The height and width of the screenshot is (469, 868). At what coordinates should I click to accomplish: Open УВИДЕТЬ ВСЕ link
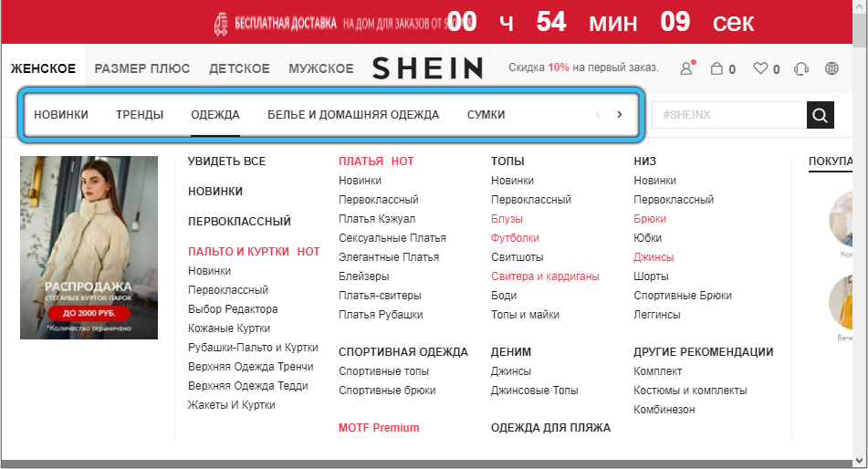[227, 162]
